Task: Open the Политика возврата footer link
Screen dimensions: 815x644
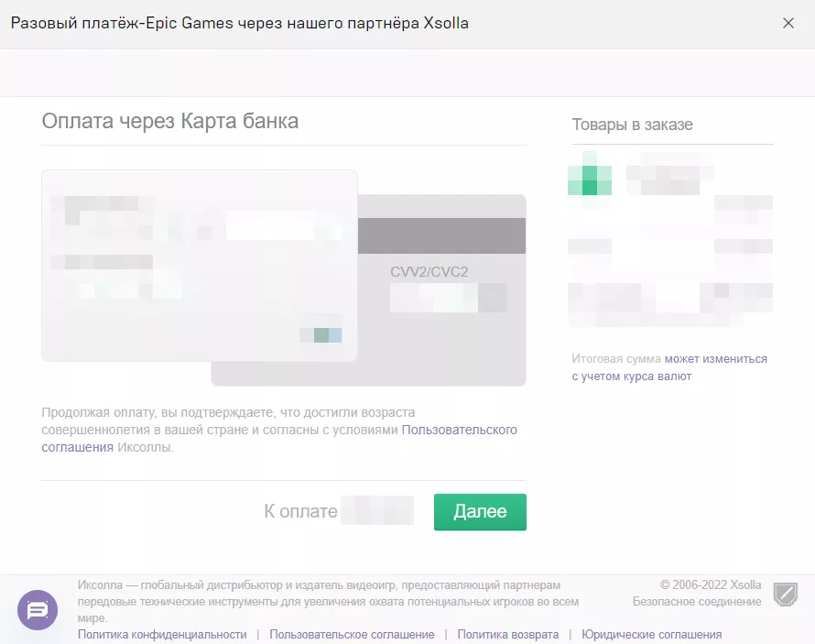Action: click(507, 634)
